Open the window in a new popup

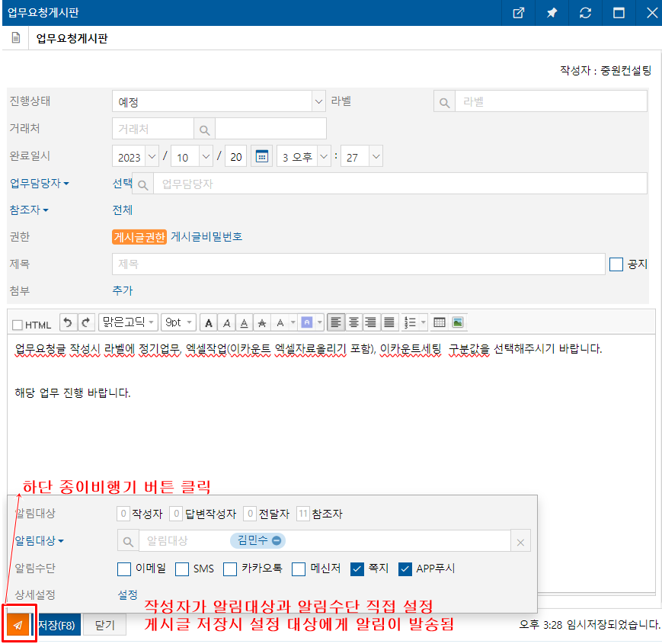point(518,13)
